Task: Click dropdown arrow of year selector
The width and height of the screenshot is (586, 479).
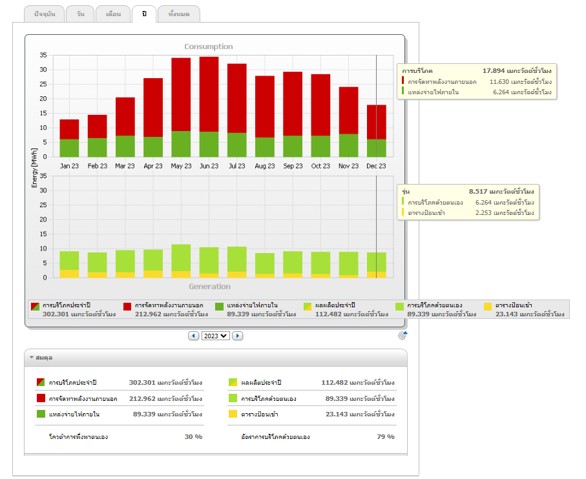Action: 224,336
